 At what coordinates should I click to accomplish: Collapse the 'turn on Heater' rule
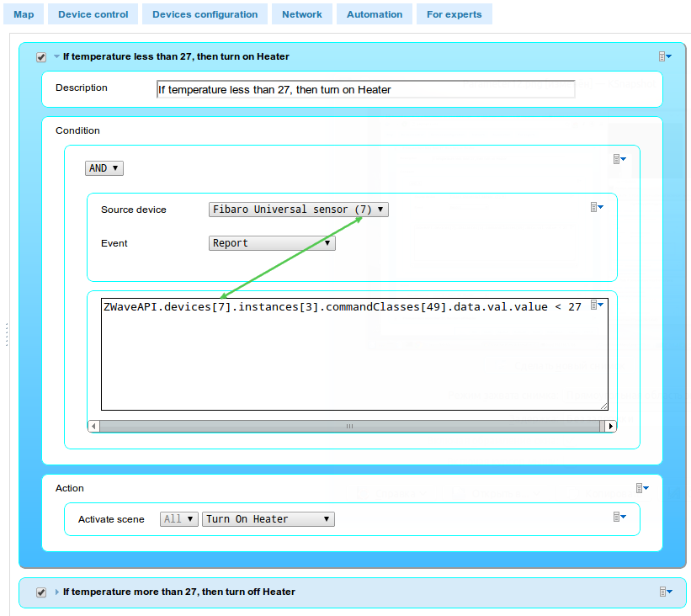56,57
